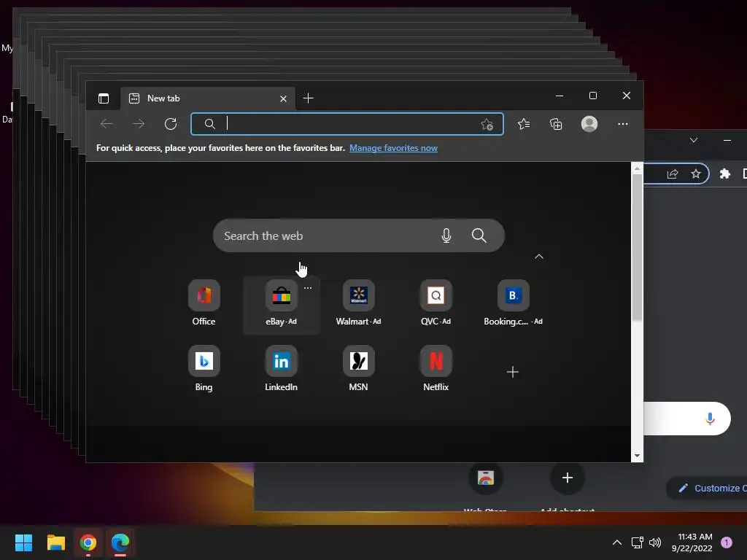Open the tab actions menu in Edge
747x560 pixels.
click(104, 98)
